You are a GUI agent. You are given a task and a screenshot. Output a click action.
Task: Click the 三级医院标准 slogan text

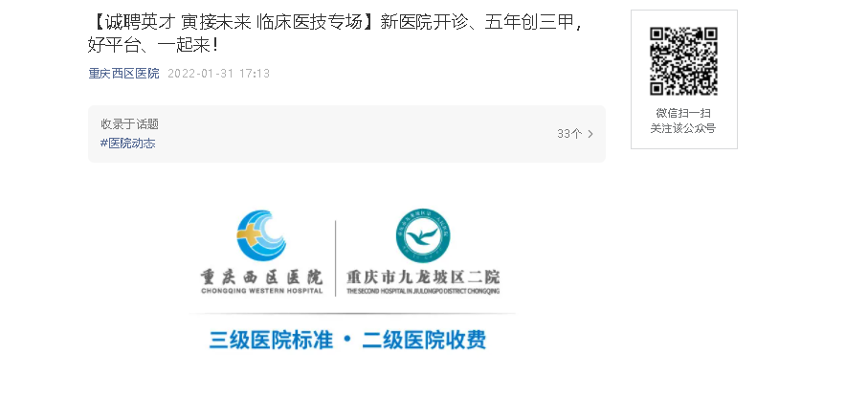[271, 340]
